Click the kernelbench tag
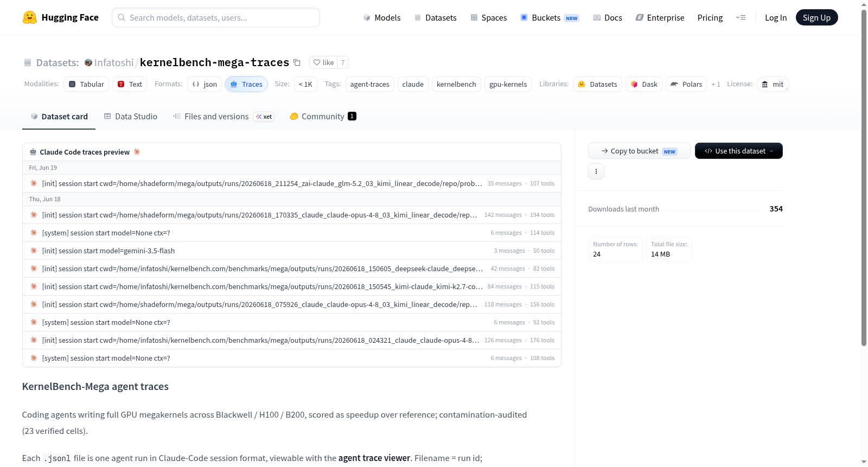 [x=456, y=84]
